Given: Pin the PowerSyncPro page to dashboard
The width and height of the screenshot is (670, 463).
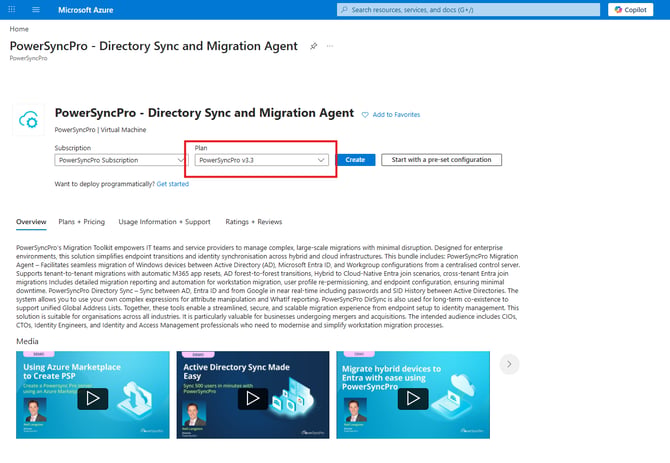Looking at the screenshot, I should coord(314,46).
